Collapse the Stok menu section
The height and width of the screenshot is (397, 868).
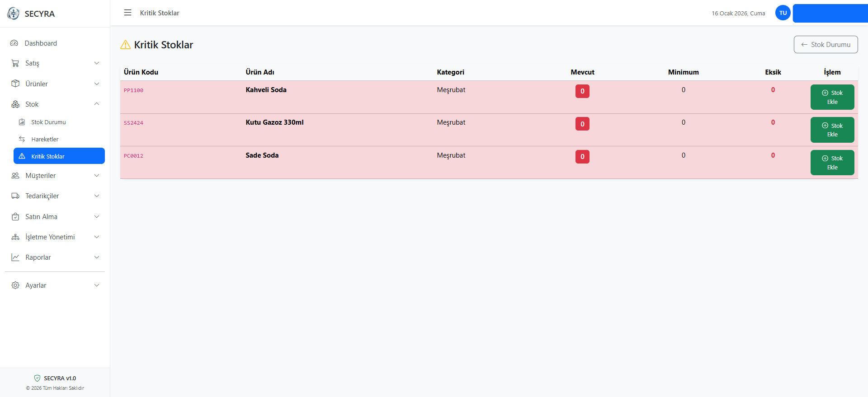[96, 104]
